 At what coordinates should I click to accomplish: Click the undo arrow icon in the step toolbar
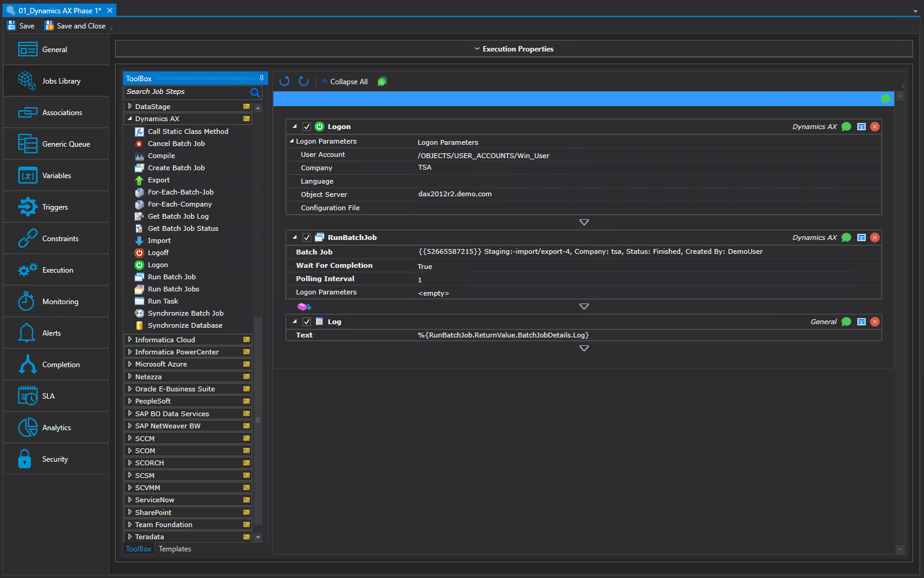point(284,81)
